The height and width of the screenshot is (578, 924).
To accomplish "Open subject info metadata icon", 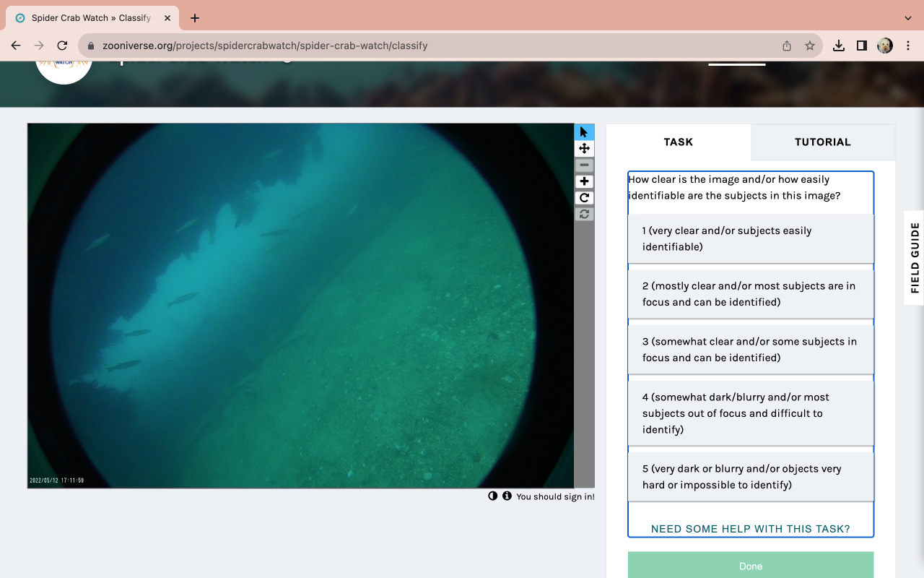I will click(x=507, y=496).
